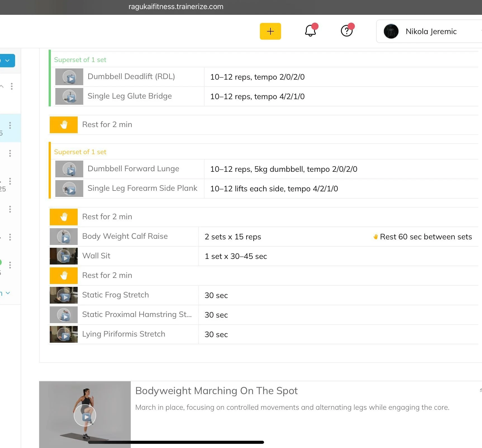Viewport: 482px width, 448px height.
Task: Play Lying Piriformis Stretch video thumbnail
Action: click(x=64, y=334)
